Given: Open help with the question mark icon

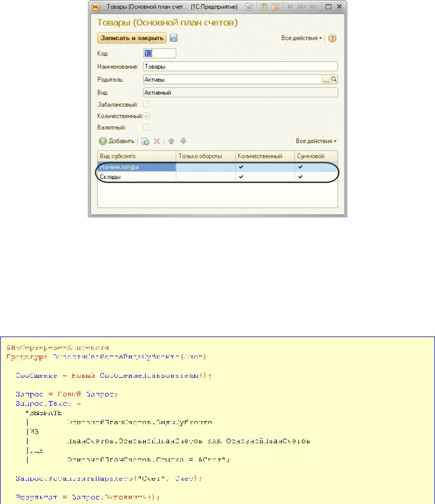Looking at the screenshot, I should pyautogui.click(x=332, y=38).
